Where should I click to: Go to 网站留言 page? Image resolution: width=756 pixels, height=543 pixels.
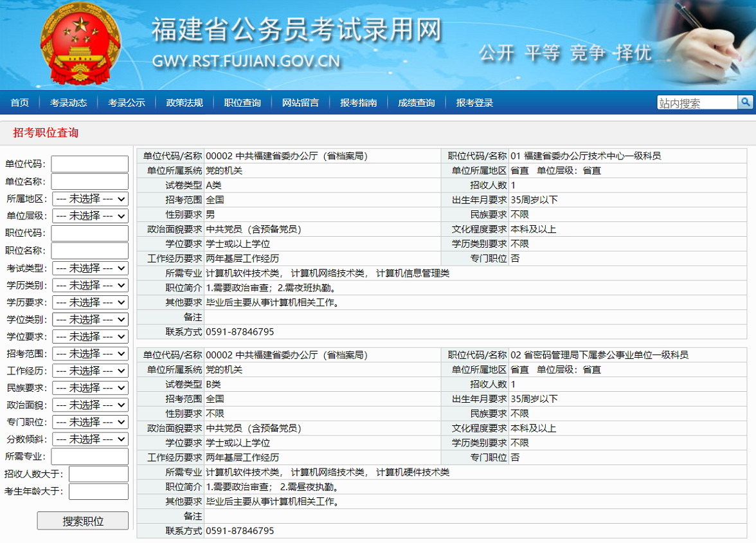[300, 103]
